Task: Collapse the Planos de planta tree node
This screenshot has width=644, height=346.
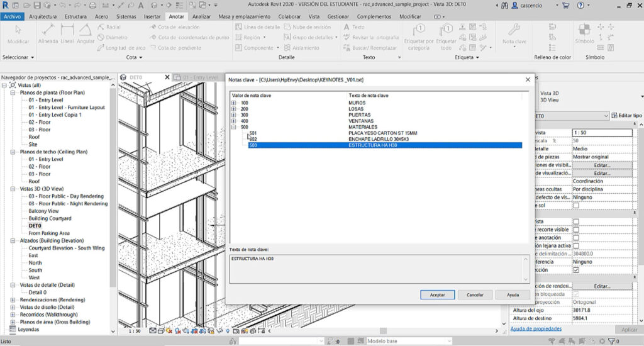Action: pos(13,92)
